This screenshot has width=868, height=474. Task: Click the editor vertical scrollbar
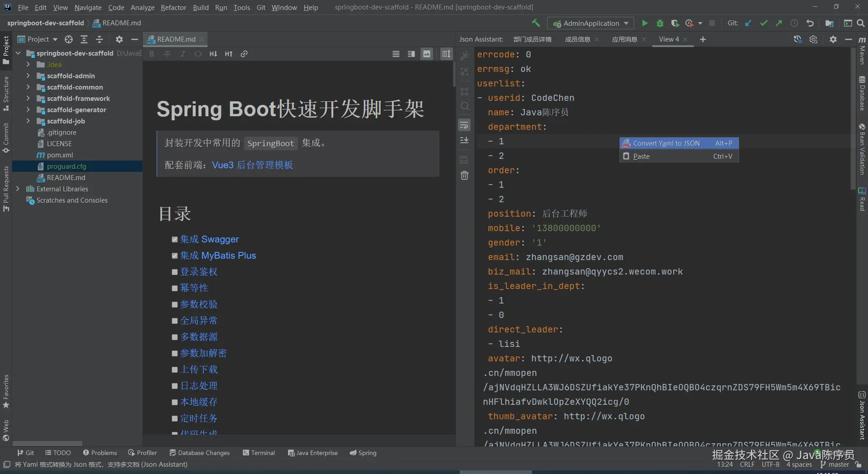(x=453, y=75)
